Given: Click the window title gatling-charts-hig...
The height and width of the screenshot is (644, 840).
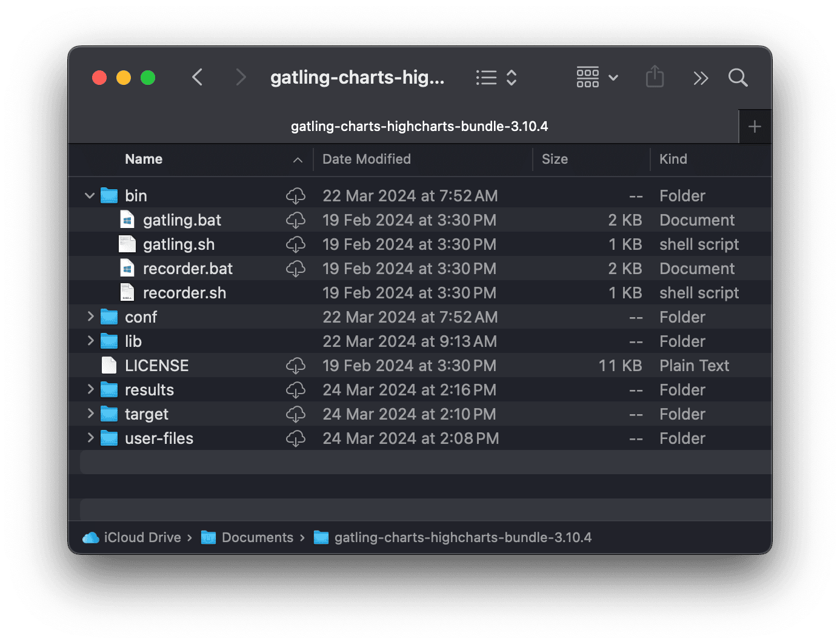Looking at the screenshot, I should tap(358, 78).
